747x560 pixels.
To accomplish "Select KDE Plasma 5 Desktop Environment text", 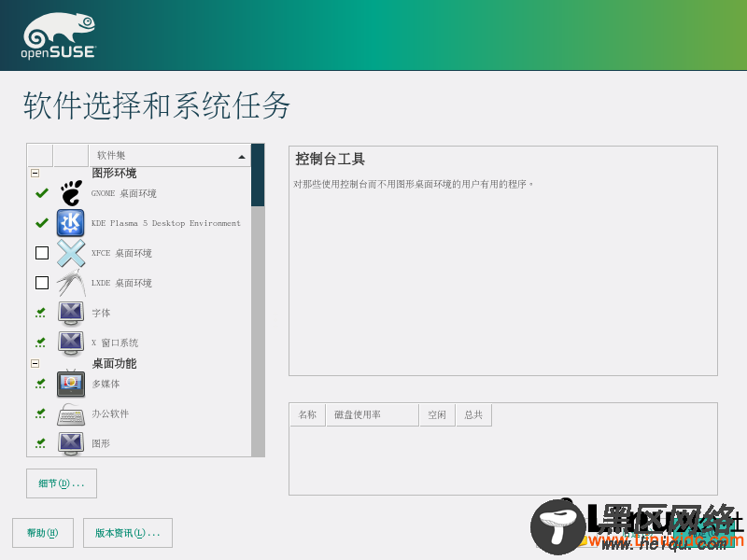I will pos(166,223).
